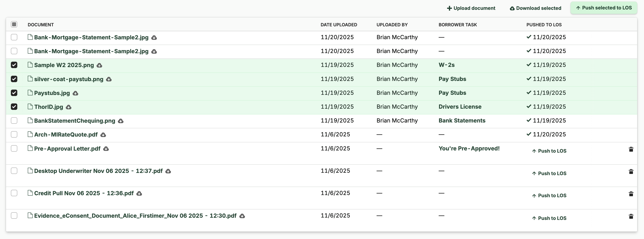
Task: Click Push selected to LOS button
Action: pyautogui.click(x=604, y=8)
